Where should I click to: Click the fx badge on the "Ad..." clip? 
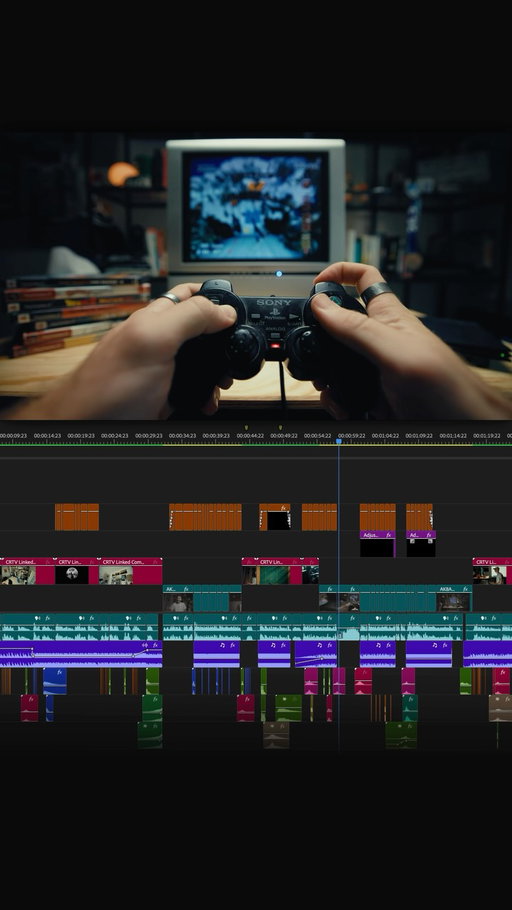point(430,535)
